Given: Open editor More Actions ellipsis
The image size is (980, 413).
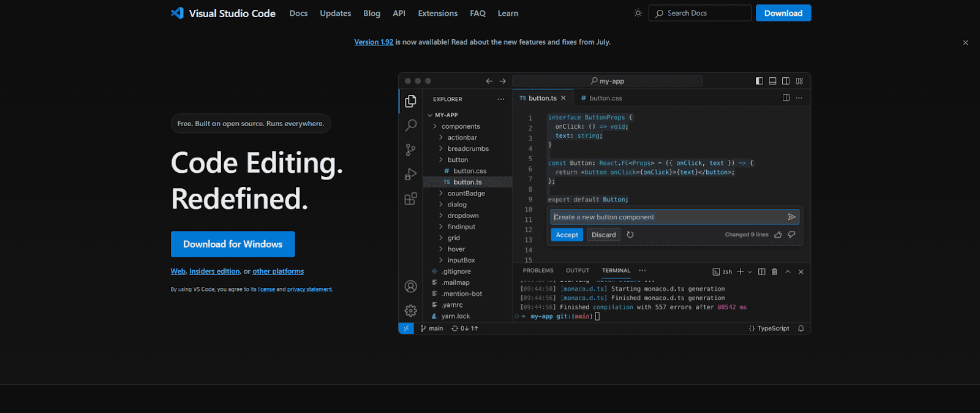Looking at the screenshot, I should point(799,98).
